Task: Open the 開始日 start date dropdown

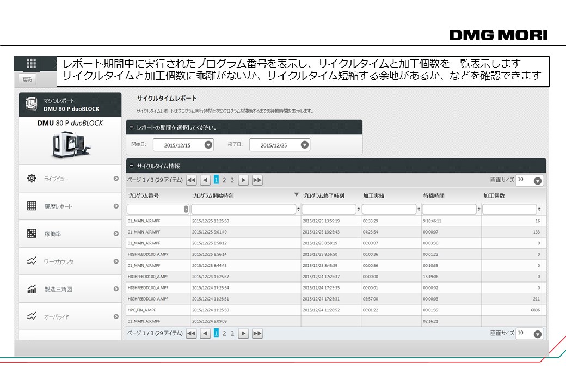Action: pyautogui.click(x=208, y=145)
